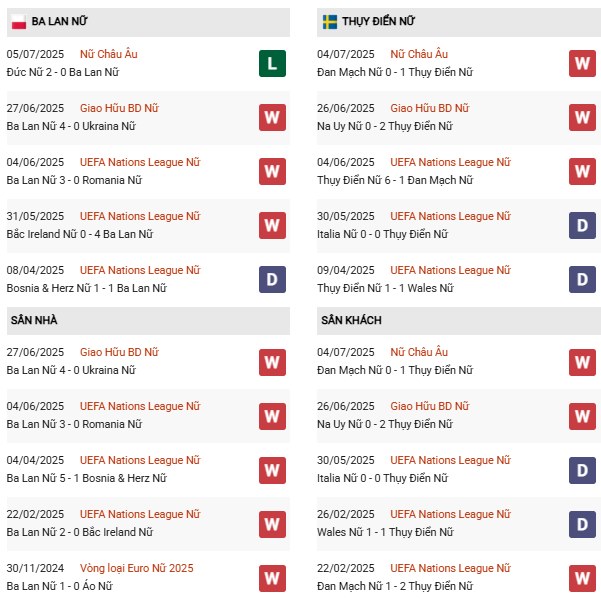Select the Sân Nhà section header
Viewport: 601px width, 599px height.
pos(34,320)
